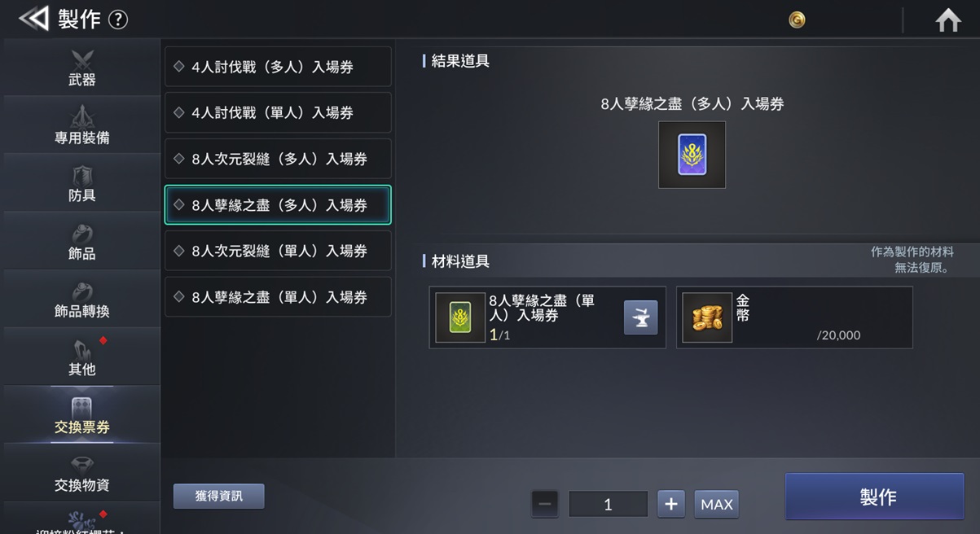This screenshot has width=980, height=534.
Task: Choose 4人討伐戰（多人）入場券 recipe
Action: point(278,67)
